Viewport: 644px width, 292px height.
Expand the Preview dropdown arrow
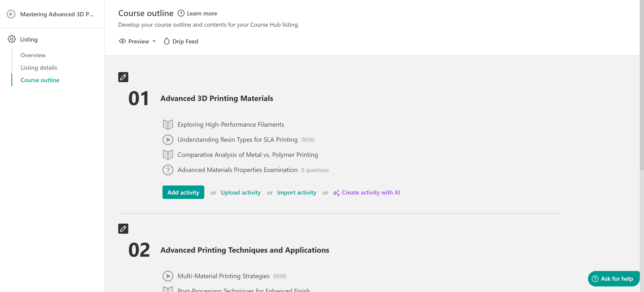[154, 41]
